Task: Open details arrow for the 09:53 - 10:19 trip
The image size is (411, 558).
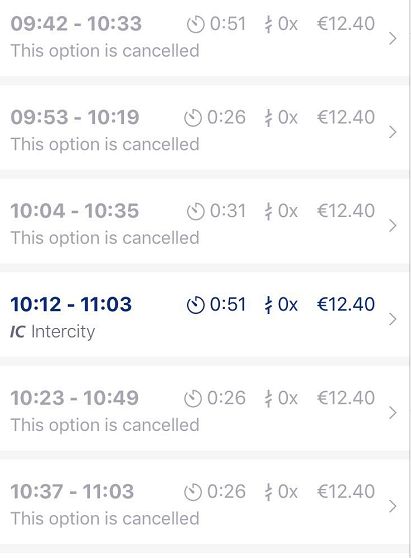Action: [392, 132]
